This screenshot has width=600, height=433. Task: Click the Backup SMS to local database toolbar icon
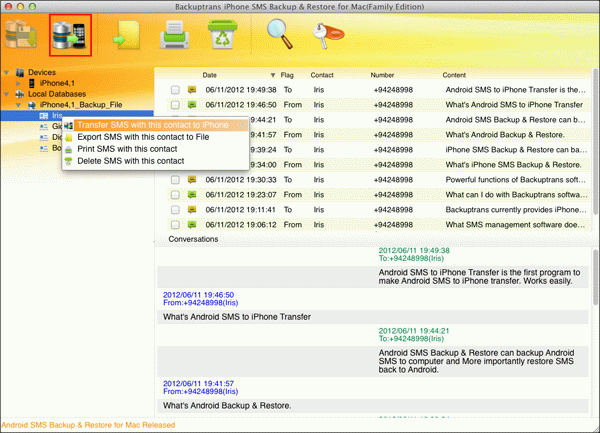pos(21,34)
